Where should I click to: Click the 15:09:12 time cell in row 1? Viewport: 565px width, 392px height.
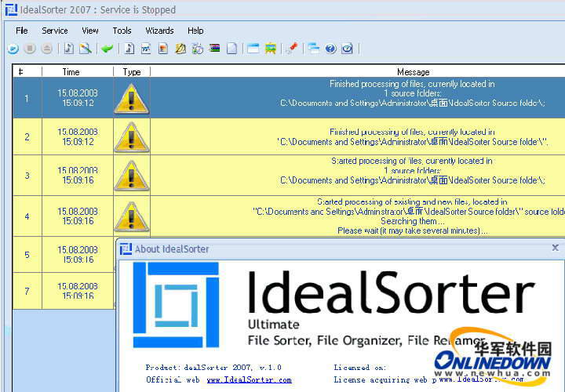(78, 98)
